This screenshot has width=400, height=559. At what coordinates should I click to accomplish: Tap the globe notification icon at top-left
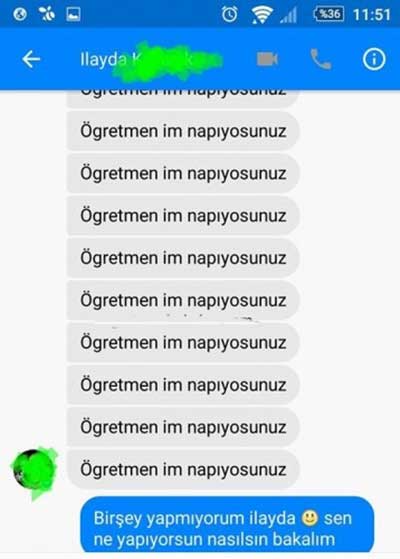(20, 14)
